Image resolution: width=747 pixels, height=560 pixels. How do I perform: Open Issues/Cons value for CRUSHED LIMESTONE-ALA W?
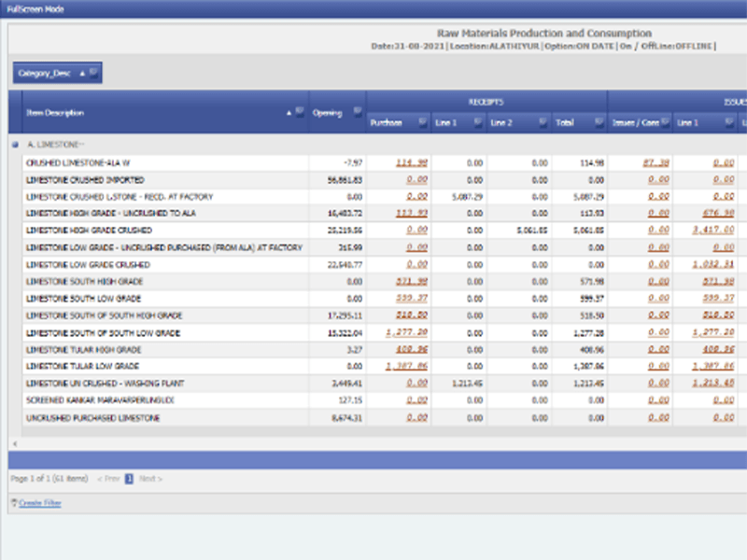(x=656, y=162)
